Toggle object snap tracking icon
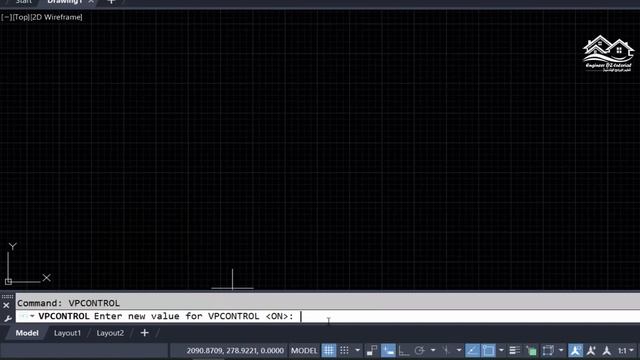The height and width of the screenshot is (360, 640). click(472, 350)
